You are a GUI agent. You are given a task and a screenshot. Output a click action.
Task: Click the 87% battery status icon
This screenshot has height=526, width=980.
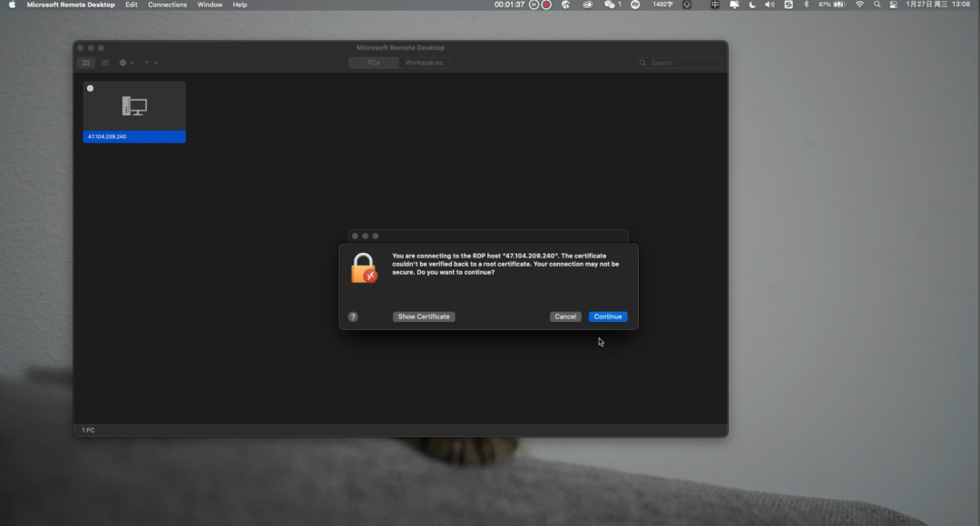(x=832, y=5)
